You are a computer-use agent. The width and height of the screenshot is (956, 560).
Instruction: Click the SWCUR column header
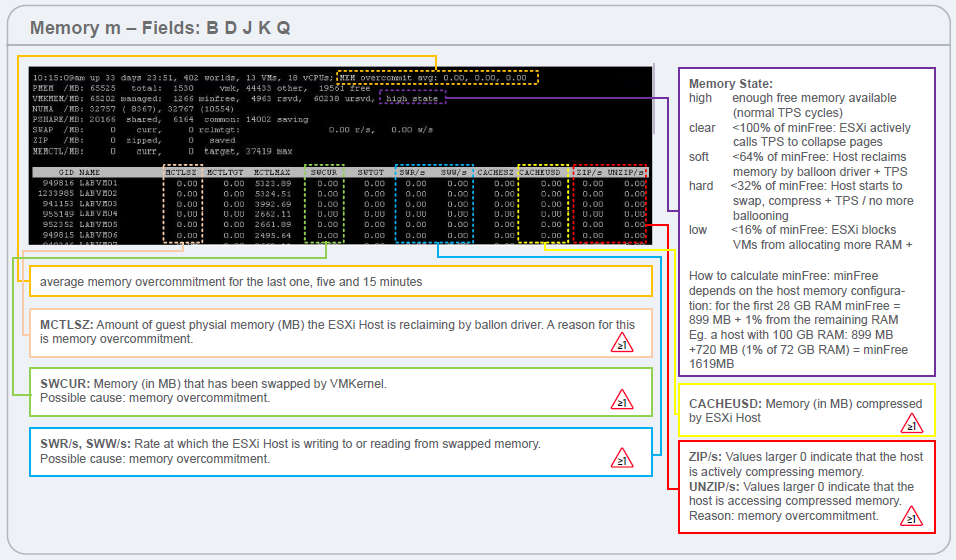(x=324, y=173)
